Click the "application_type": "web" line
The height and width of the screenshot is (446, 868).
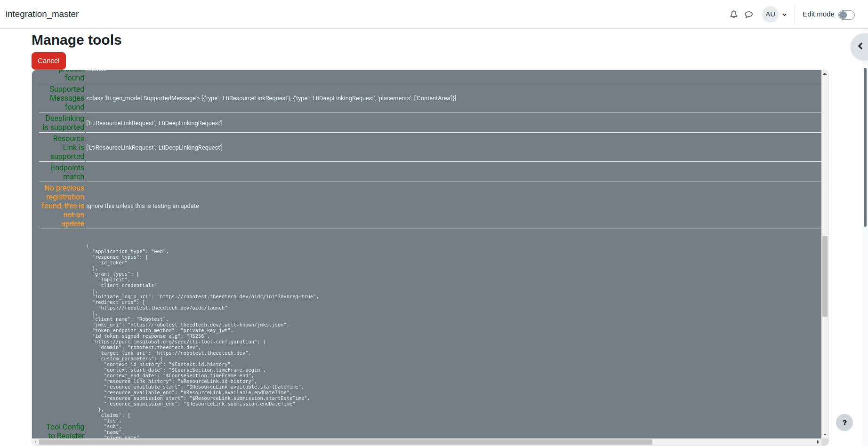tap(130, 252)
